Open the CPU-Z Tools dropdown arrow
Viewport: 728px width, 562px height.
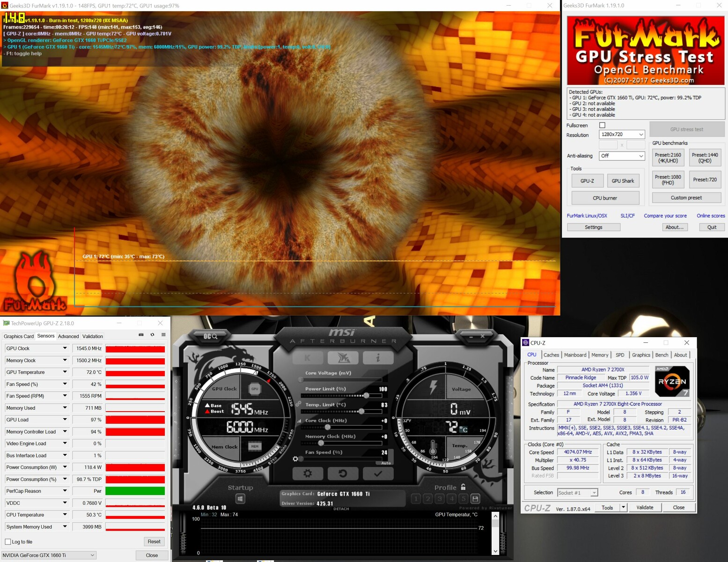click(x=623, y=507)
